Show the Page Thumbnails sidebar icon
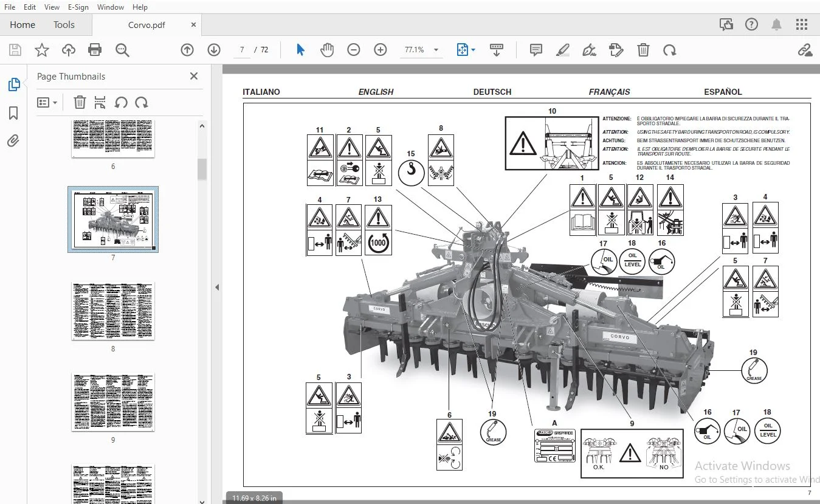The width and height of the screenshot is (820, 504). 14,85
